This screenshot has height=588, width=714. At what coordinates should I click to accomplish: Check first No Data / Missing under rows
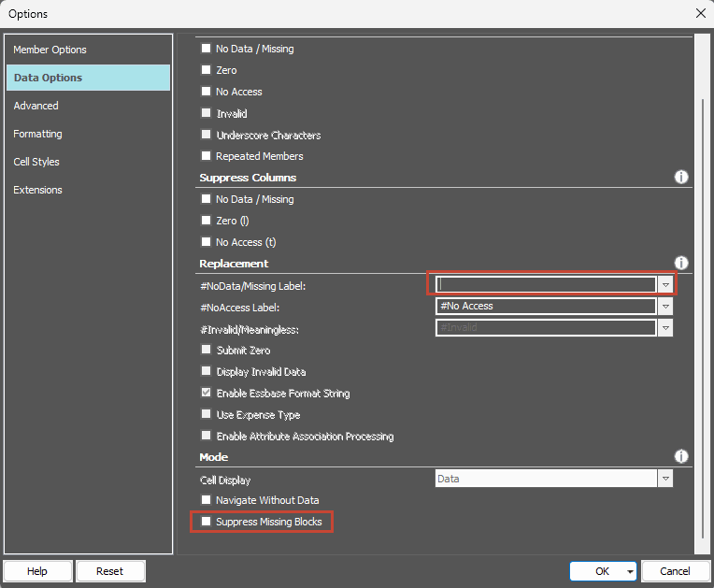click(x=206, y=49)
